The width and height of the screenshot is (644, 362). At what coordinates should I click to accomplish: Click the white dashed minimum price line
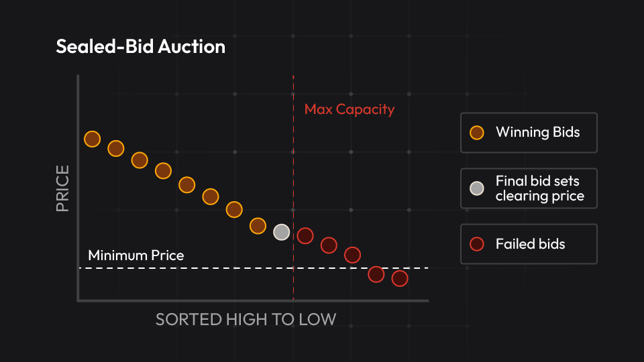[201, 268]
